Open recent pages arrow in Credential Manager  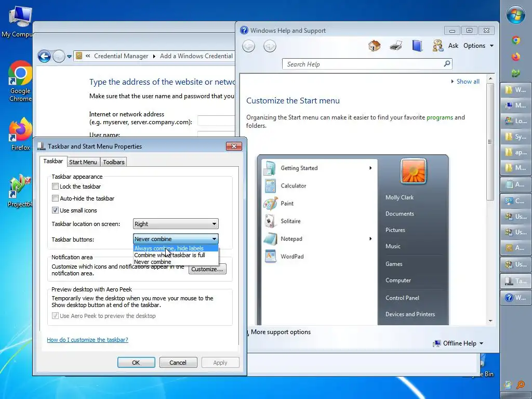69,56
